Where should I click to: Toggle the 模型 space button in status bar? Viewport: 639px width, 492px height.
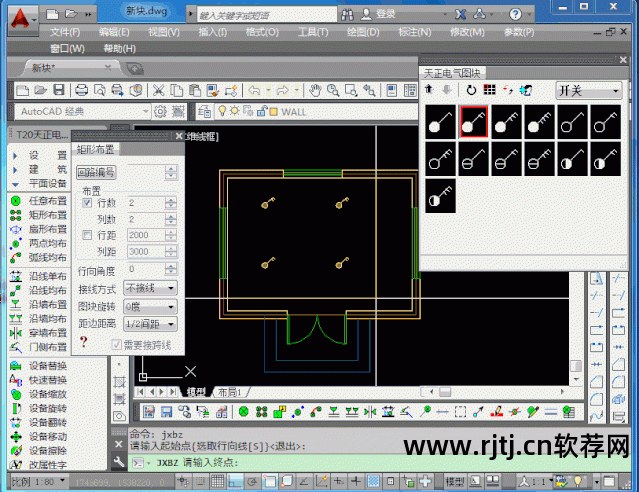[x=455, y=482]
